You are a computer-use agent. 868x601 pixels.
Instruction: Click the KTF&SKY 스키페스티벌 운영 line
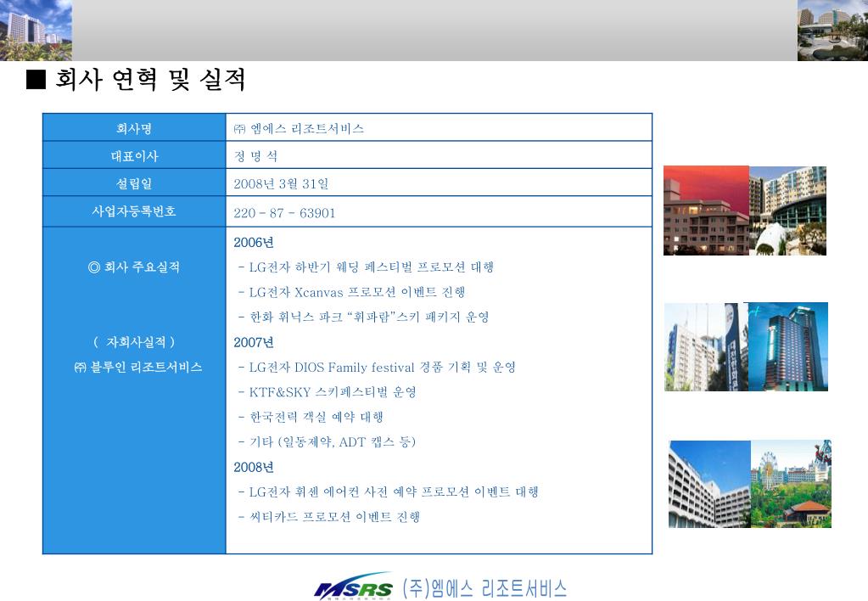coord(328,392)
